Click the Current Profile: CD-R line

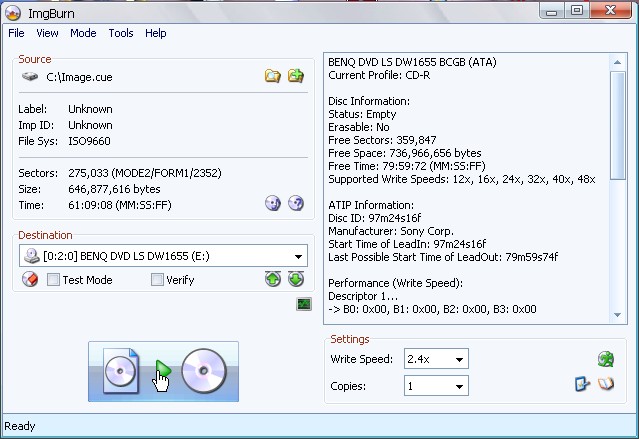379,75
